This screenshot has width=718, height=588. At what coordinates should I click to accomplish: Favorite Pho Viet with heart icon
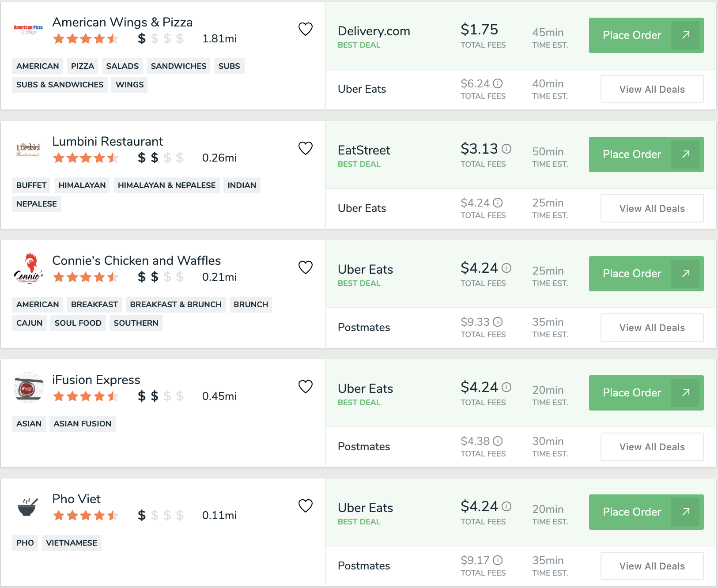[x=306, y=506]
